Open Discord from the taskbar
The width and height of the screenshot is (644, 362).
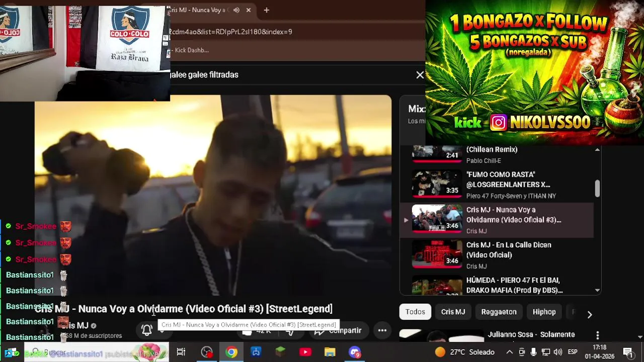(355, 352)
